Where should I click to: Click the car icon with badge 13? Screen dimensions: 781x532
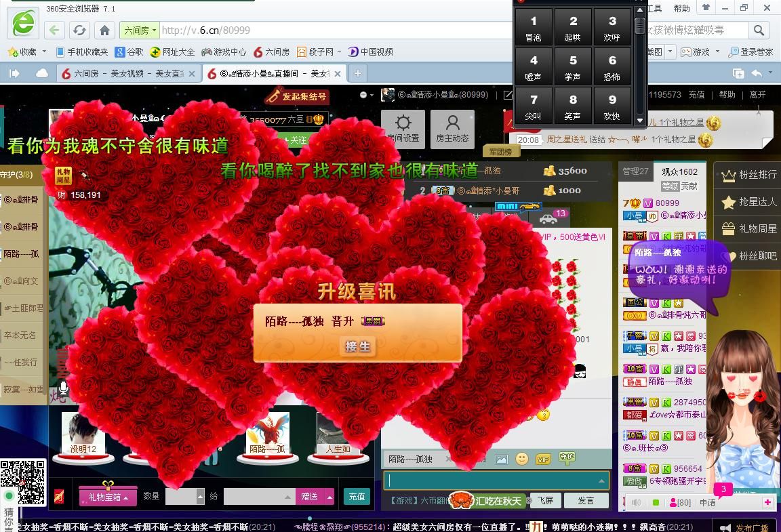tap(548, 218)
